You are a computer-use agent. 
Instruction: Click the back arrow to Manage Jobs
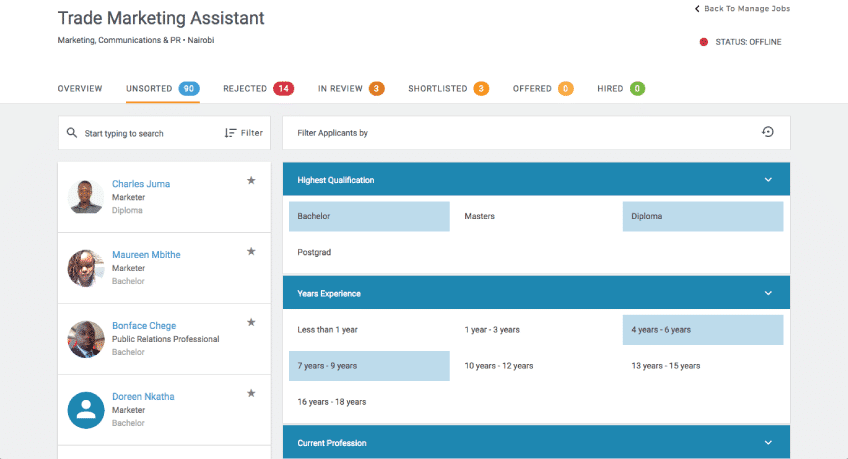tap(697, 9)
